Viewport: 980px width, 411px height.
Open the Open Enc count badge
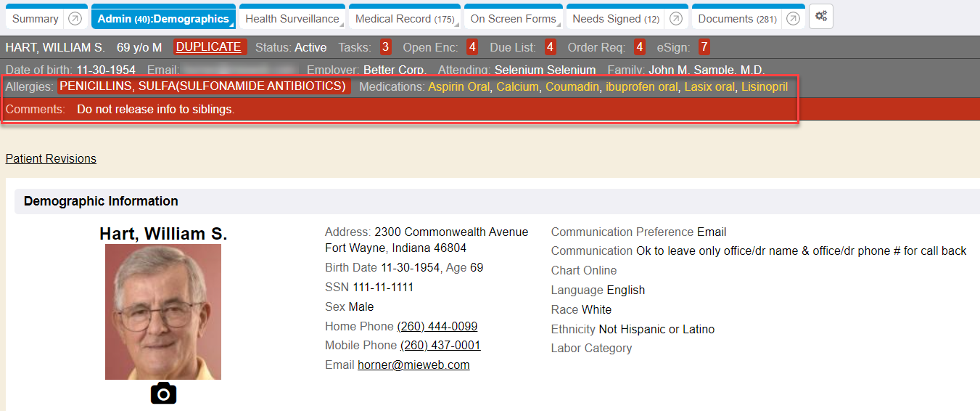[472, 47]
